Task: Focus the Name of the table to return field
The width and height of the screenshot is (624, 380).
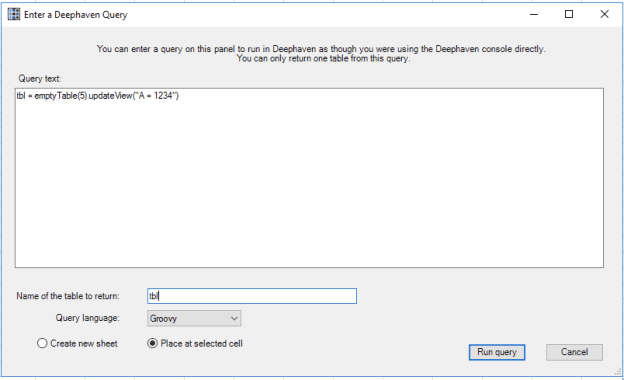Action: (x=252, y=296)
